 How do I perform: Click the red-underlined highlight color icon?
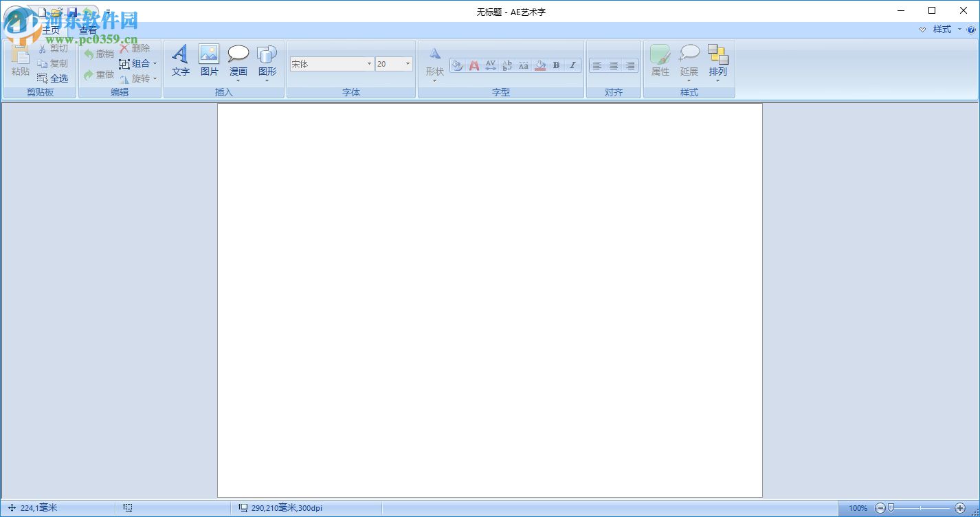(540, 65)
